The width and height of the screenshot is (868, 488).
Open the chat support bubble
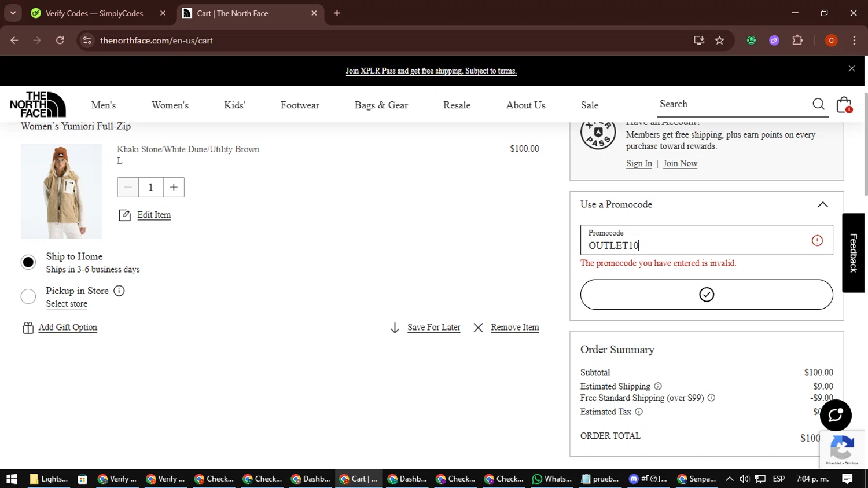coord(836,415)
